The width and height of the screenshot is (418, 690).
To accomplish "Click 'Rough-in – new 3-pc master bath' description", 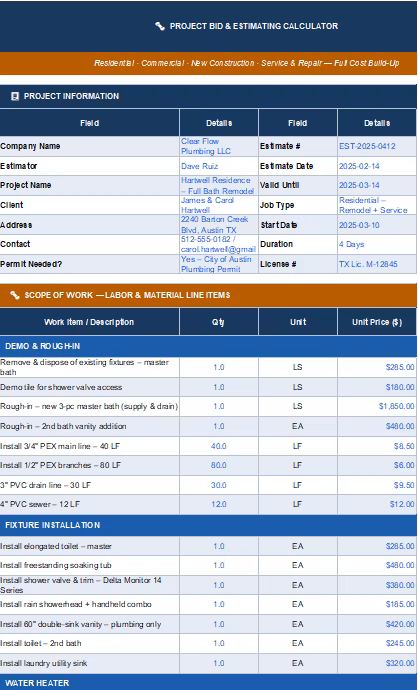I will (89, 406).
